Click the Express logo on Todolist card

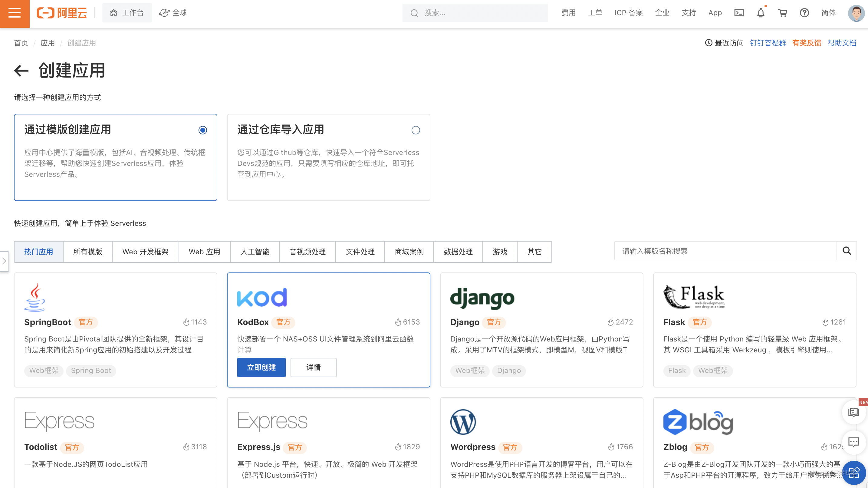pos(59,421)
